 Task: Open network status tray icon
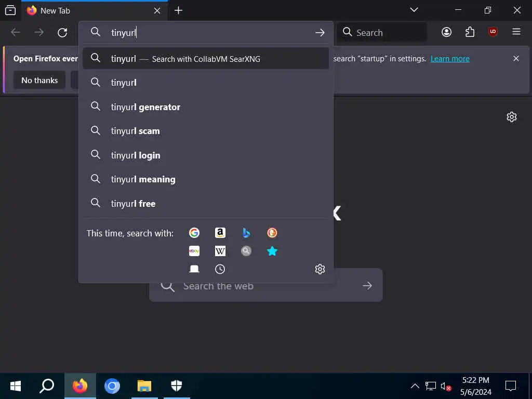coord(431,386)
